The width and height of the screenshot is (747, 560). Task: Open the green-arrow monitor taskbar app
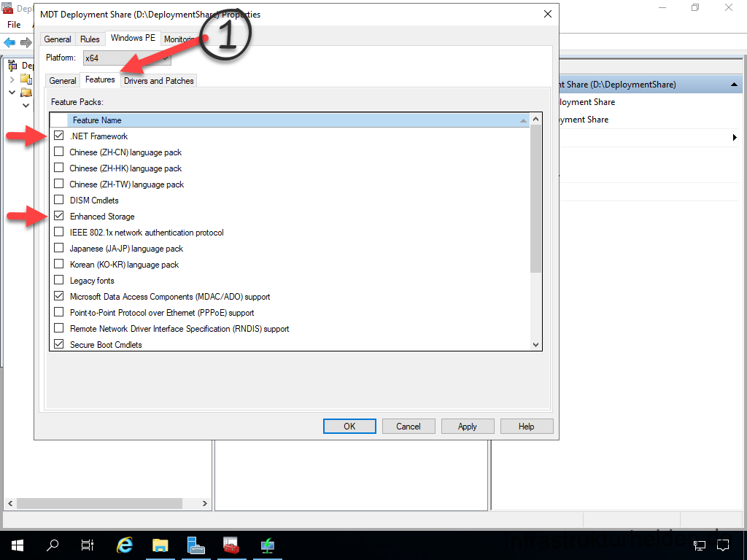pyautogui.click(x=267, y=545)
